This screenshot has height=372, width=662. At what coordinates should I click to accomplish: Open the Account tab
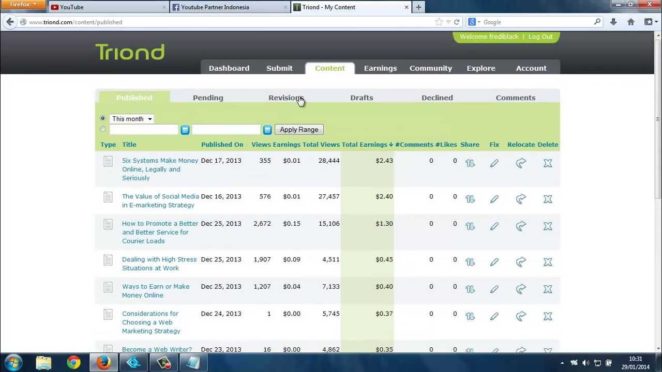coord(531,68)
